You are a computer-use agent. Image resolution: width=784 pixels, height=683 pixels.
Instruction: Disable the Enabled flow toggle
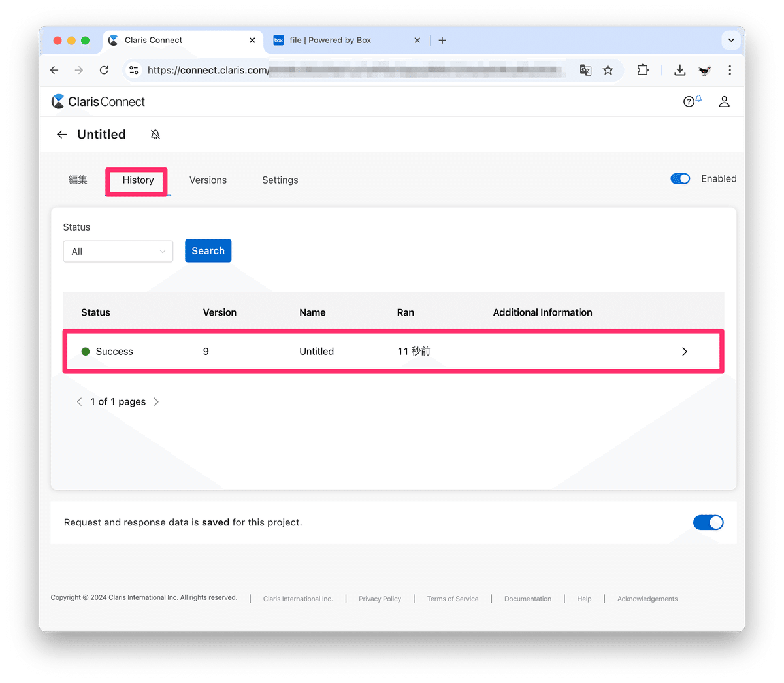click(680, 178)
